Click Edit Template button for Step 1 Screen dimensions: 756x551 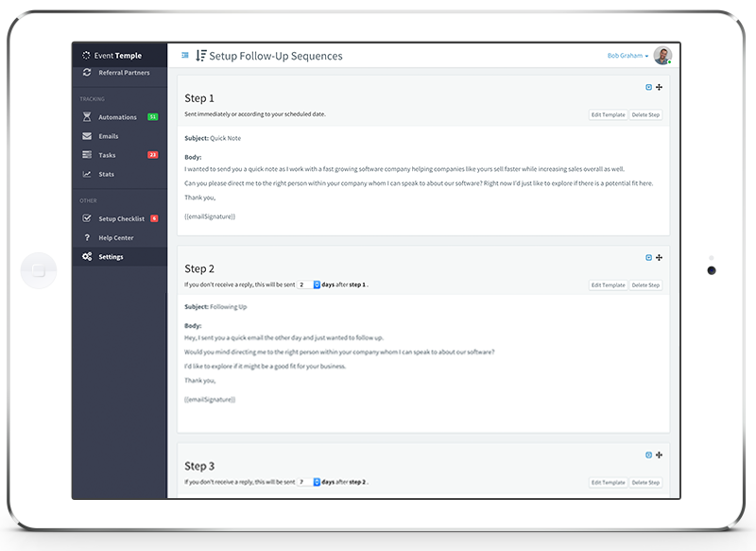(608, 114)
